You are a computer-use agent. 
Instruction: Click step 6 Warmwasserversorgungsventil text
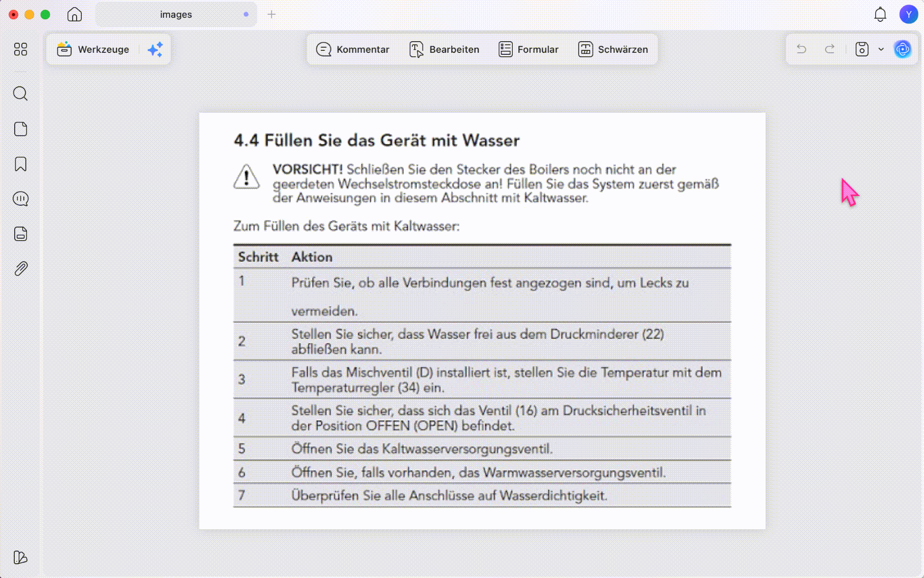pyautogui.click(x=478, y=472)
